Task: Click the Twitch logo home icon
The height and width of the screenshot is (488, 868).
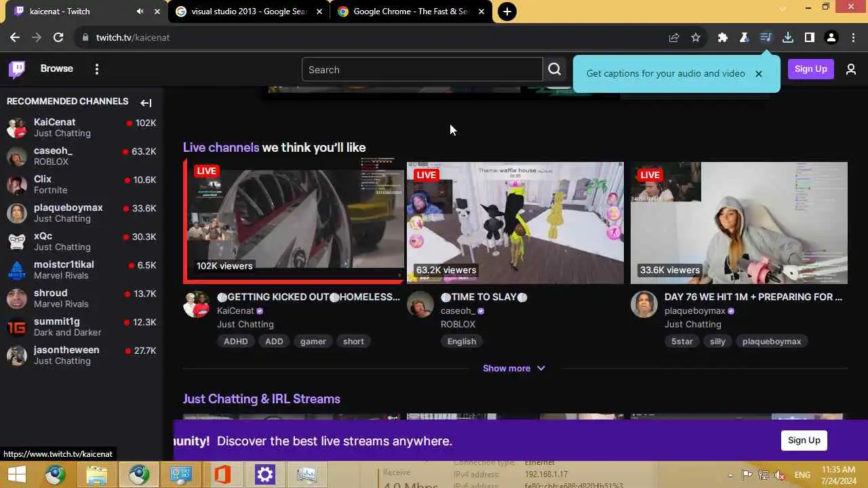Action: click(17, 69)
